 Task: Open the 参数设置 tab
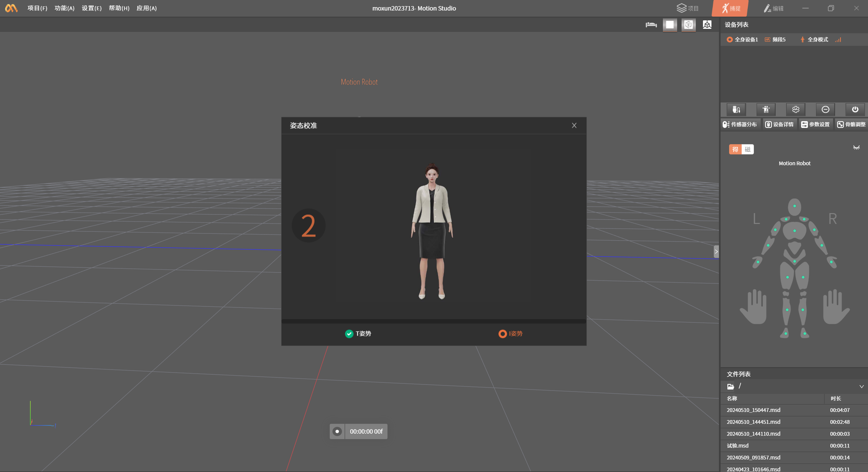click(815, 125)
